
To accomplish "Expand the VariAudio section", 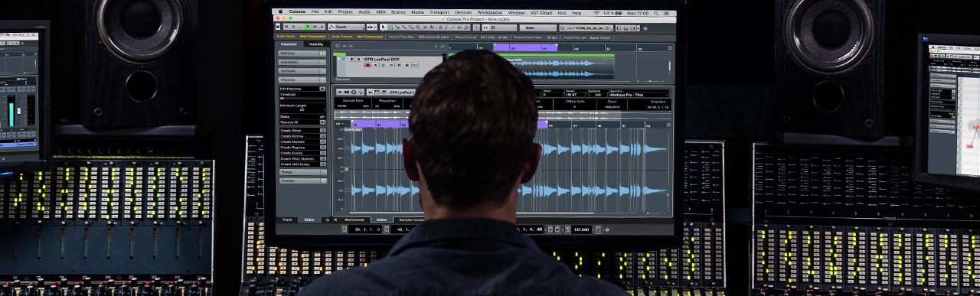I will pyautogui.click(x=302, y=71).
